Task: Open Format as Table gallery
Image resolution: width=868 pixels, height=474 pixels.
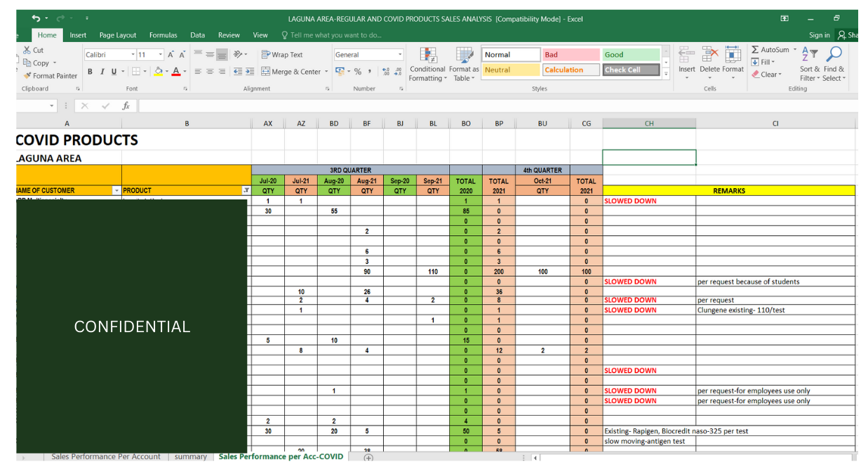Action: [464, 65]
